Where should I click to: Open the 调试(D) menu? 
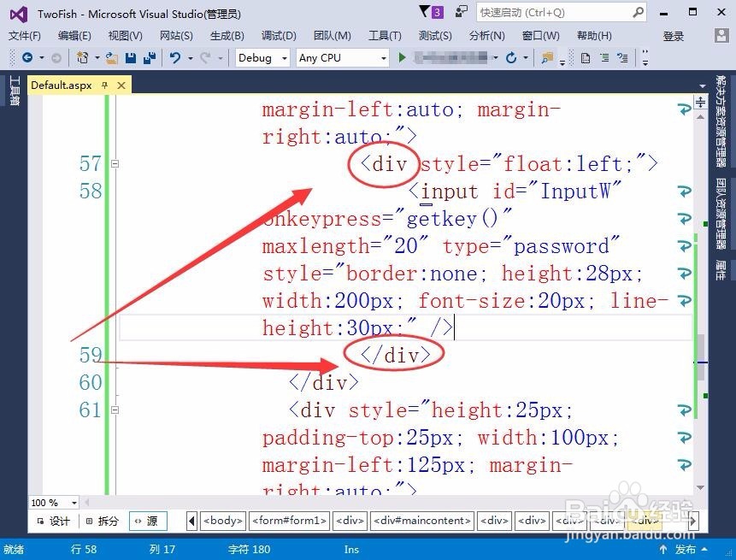(279, 36)
